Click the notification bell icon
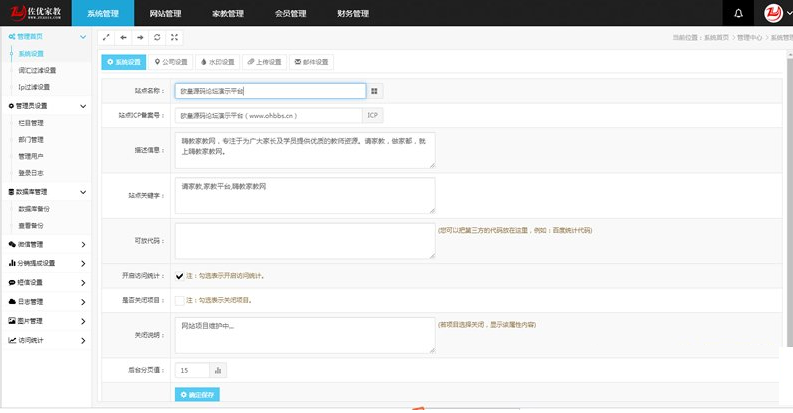 coord(738,13)
